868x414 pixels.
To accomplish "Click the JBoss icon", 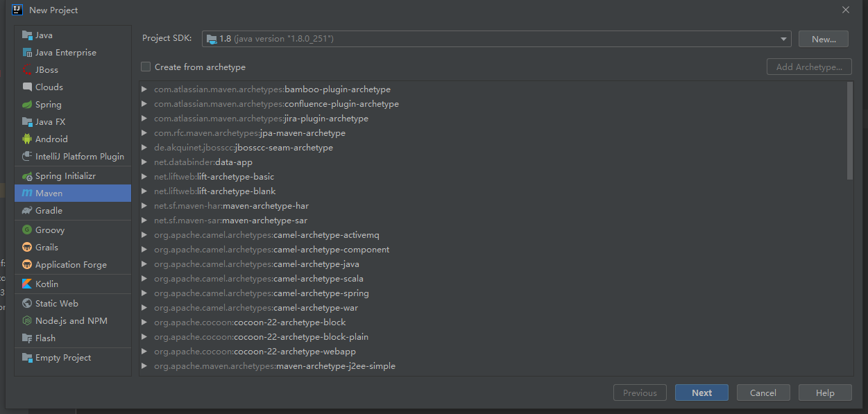I will (x=27, y=70).
